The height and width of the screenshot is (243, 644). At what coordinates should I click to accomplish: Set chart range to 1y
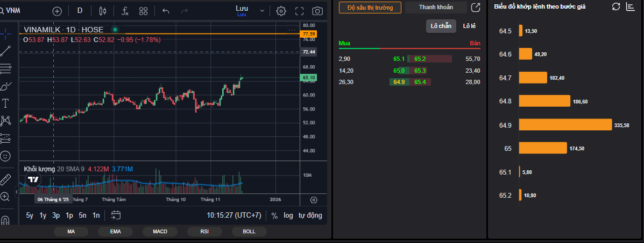coord(43,216)
